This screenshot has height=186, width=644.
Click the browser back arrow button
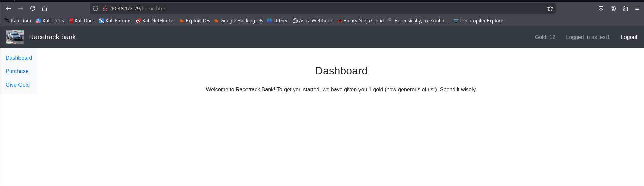[x=8, y=8]
